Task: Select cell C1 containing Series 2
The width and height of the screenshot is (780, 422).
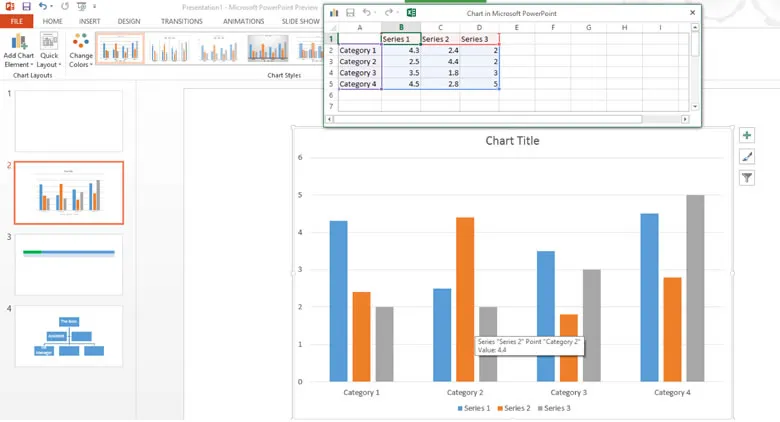Action: (440, 39)
